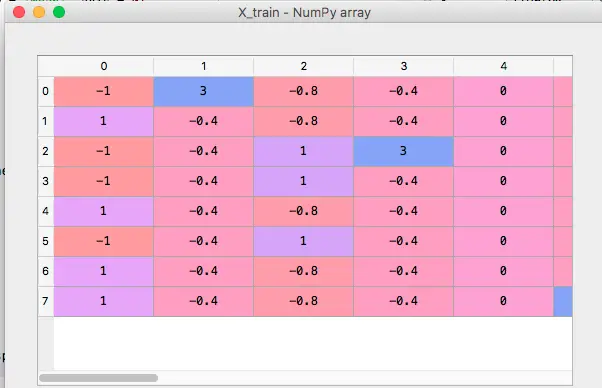
Task: Click cell 0 in row 3, column 4
Action: (503, 181)
